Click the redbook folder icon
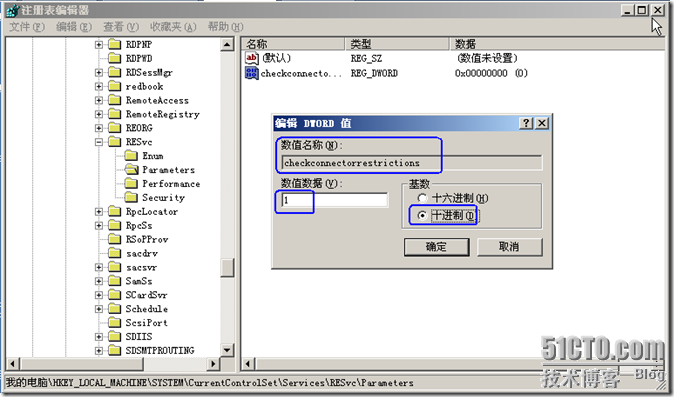Viewport: 674px width, 397px height. click(x=114, y=86)
